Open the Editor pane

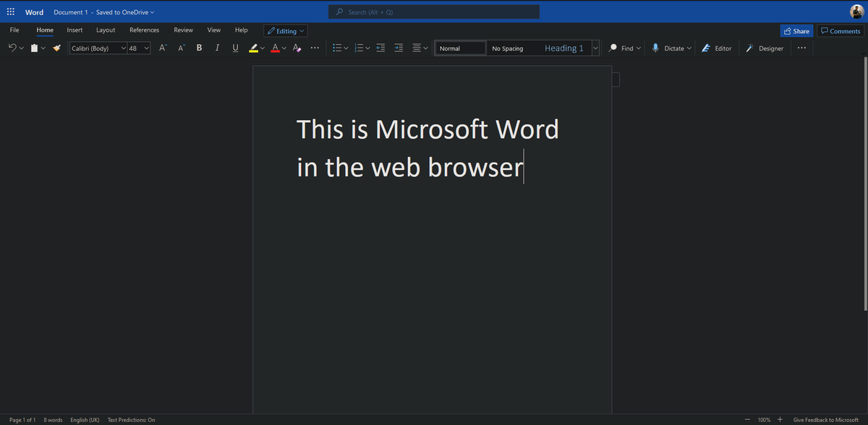pyautogui.click(x=716, y=48)
